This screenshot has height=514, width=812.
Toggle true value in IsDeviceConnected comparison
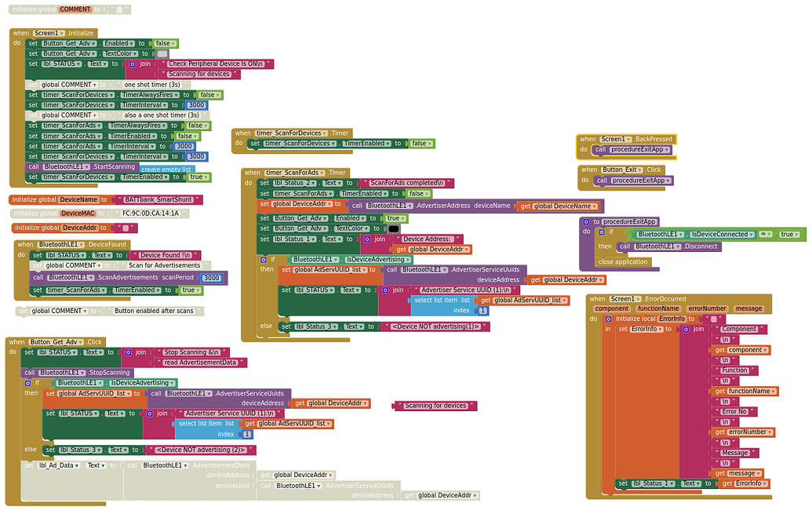tap(789, 234)
